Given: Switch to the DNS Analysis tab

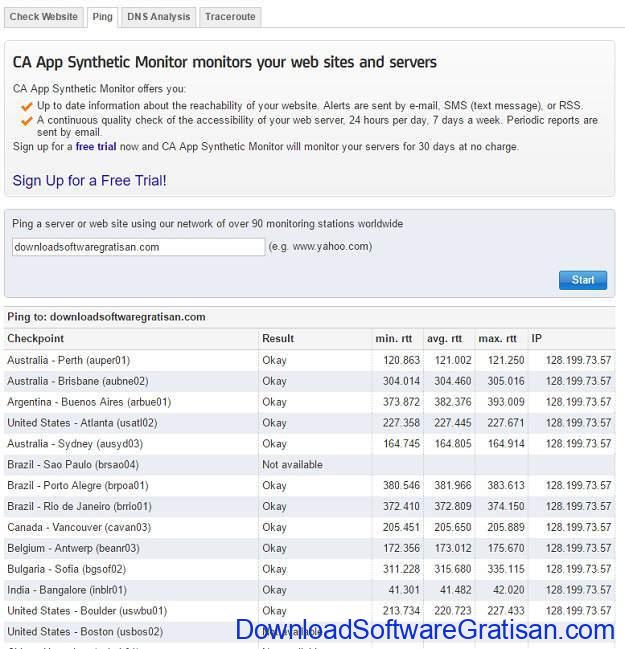Looking at the screenshot, I should [x=159, y=17].
